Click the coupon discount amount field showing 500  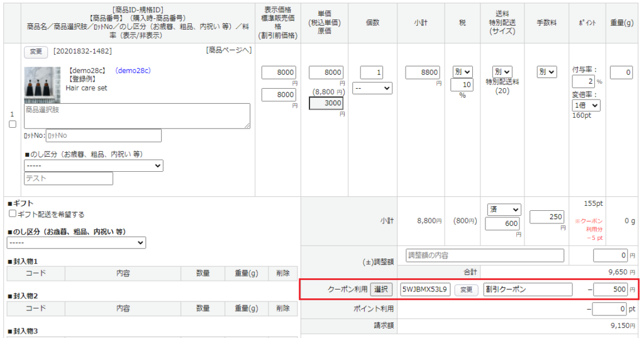coord(609,290)
